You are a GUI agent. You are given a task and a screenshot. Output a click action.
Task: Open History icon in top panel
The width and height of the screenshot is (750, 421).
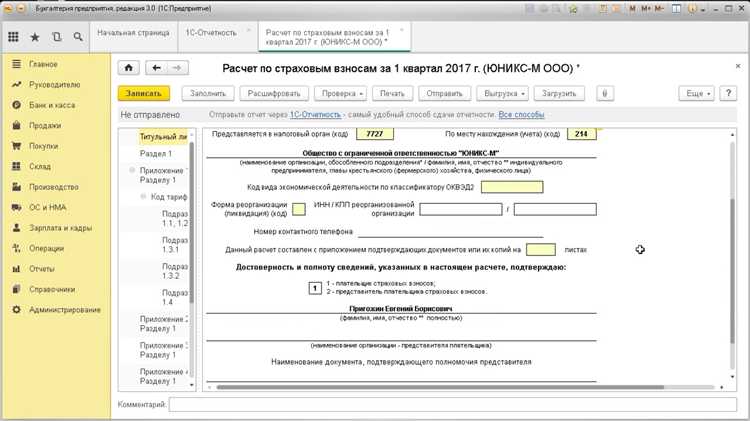[57, 36]
